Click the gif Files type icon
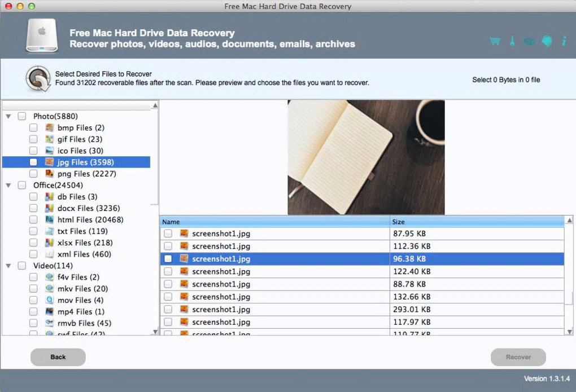 [x=49, y=139]
